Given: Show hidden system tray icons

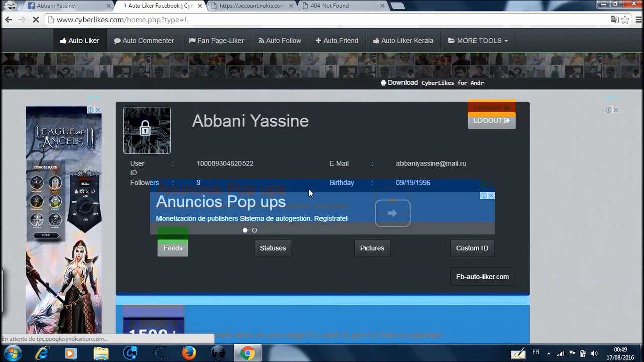Looking at the screenshot, I should [549, 353].
